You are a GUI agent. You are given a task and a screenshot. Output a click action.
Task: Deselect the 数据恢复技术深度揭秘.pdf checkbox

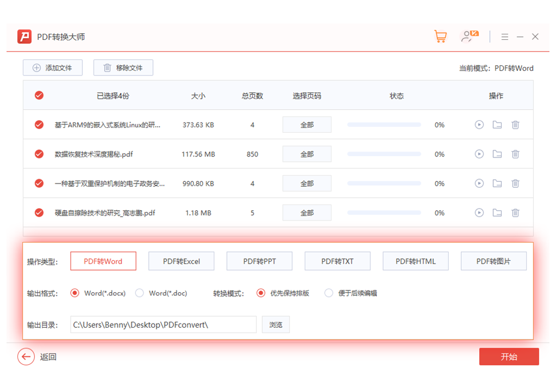[39, 154]
